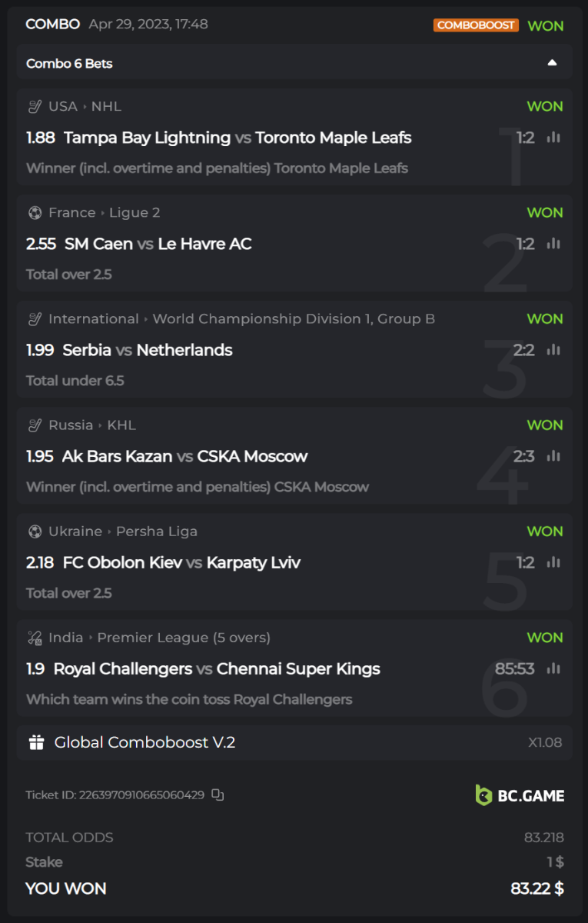Click the Global Comboboost gift icon
Screen dimensions: 588x923
tap(36, 742)
